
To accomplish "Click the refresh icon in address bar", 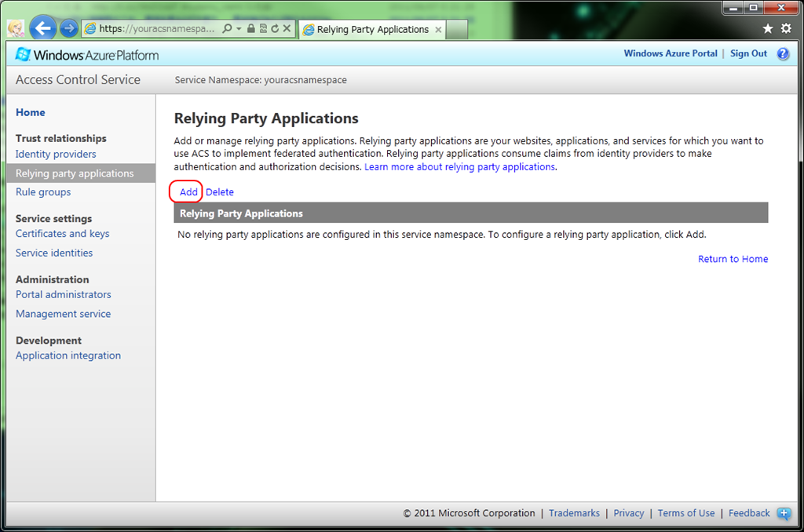I will tap(275, 29).
